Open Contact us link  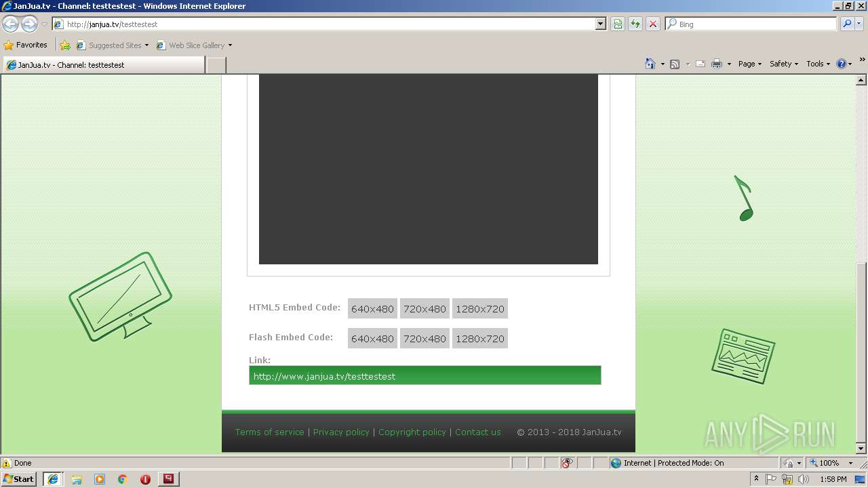tap(478, 432)
